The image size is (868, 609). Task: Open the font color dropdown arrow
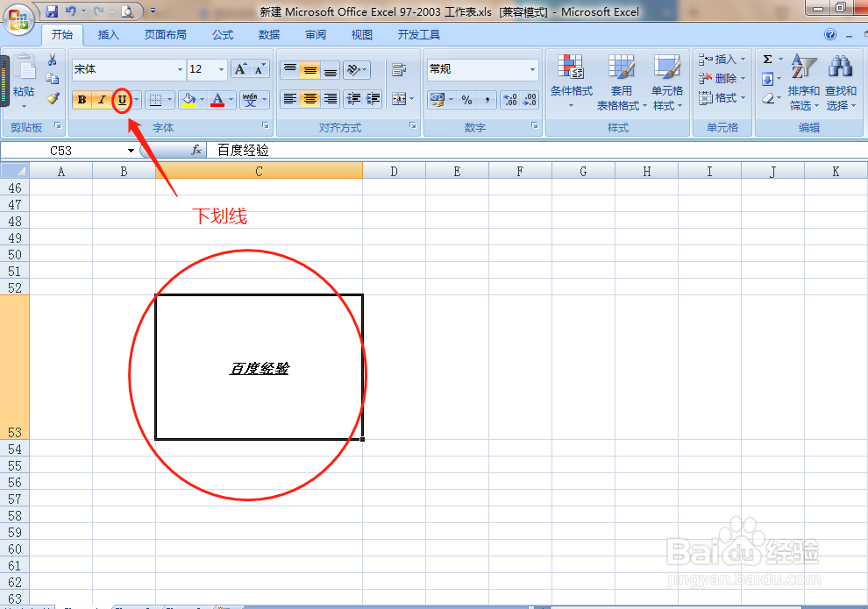[x=231, y=100]
